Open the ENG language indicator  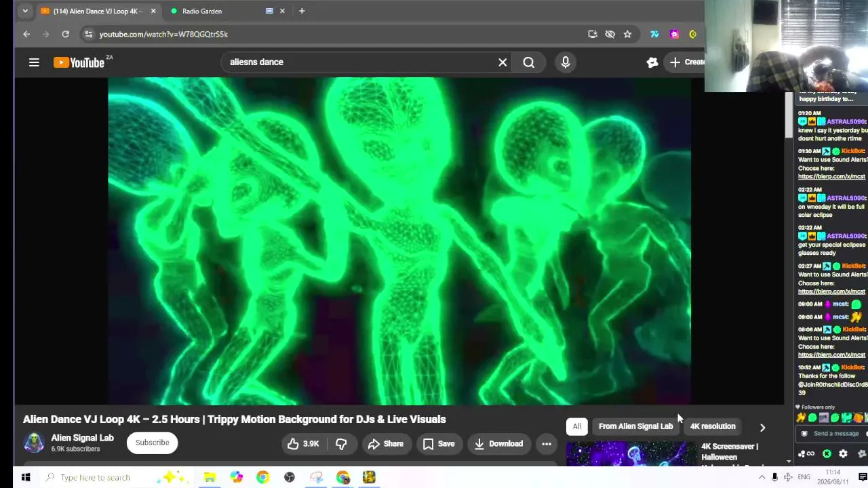[803, 477]
